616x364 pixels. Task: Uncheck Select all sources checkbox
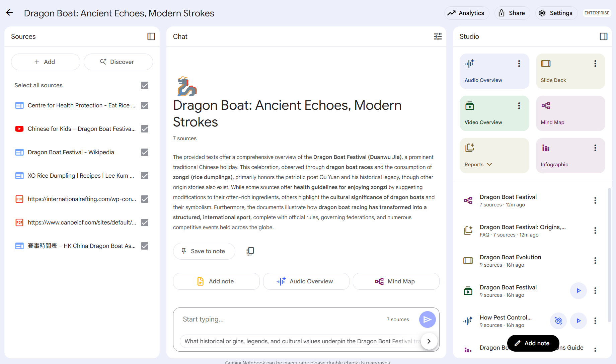pyautogui.click(x=145, y=85)
